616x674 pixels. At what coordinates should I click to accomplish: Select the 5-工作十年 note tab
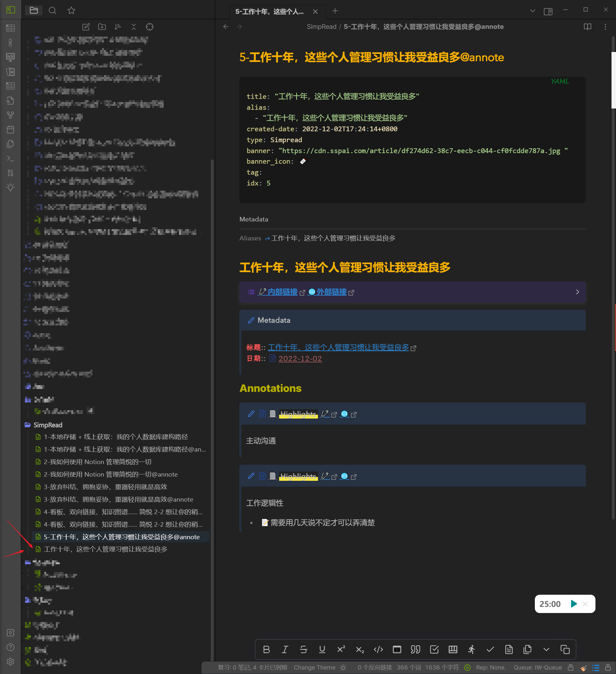269,12
